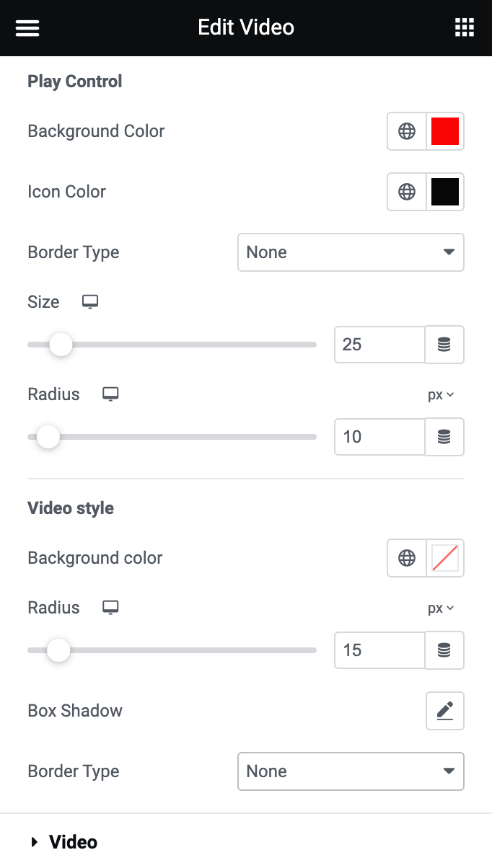492x868 pixels.
Task: Click the Radius value input showing 15
Action: click(x=379, y=650)
